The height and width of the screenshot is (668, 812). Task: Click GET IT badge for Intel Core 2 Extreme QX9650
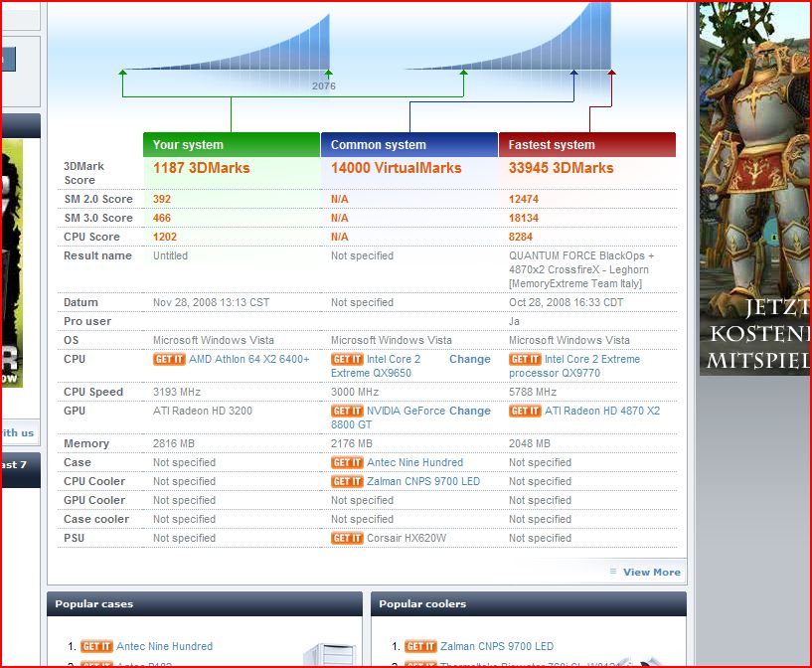347,360
